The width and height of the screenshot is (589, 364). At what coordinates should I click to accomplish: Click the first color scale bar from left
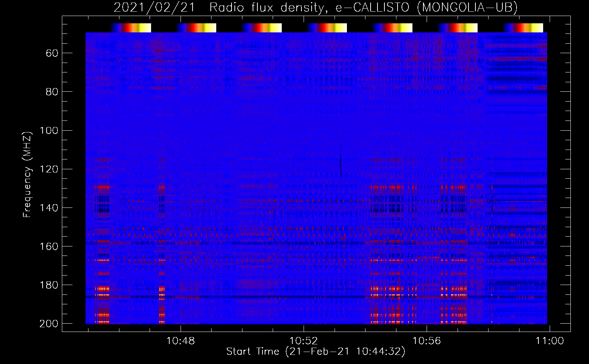(x=130, y=28)
